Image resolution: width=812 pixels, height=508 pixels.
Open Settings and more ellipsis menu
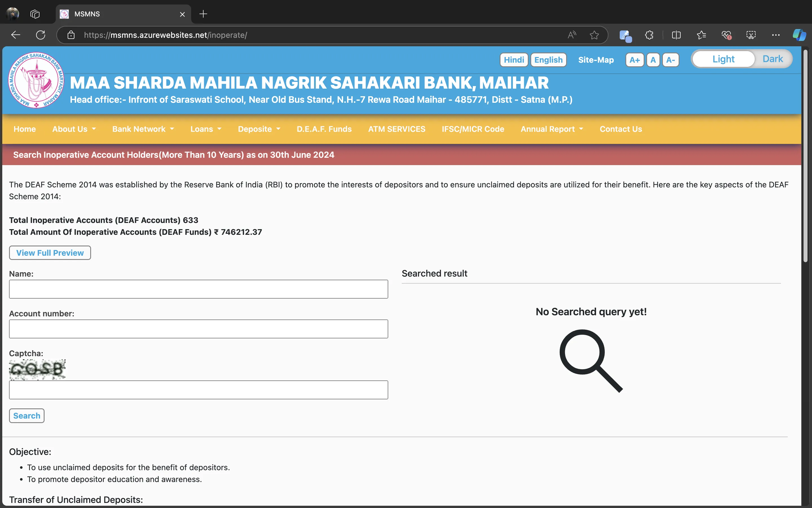click(776, 35)
